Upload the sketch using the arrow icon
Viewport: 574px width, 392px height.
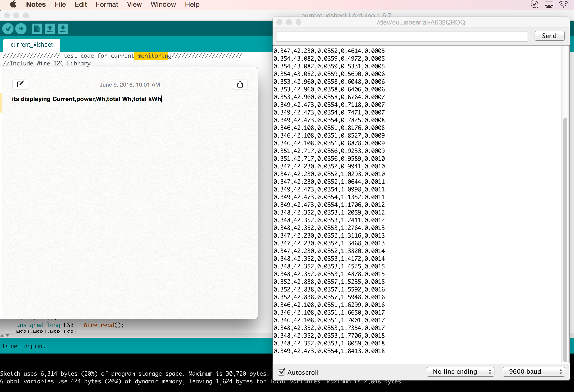point(21,28)
